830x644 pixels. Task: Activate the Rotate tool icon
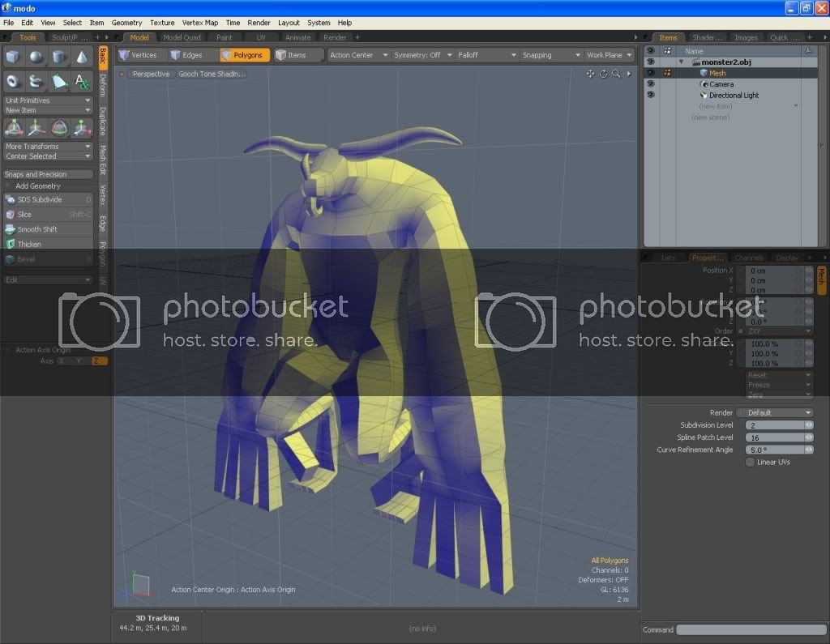[x=59, y=127]
